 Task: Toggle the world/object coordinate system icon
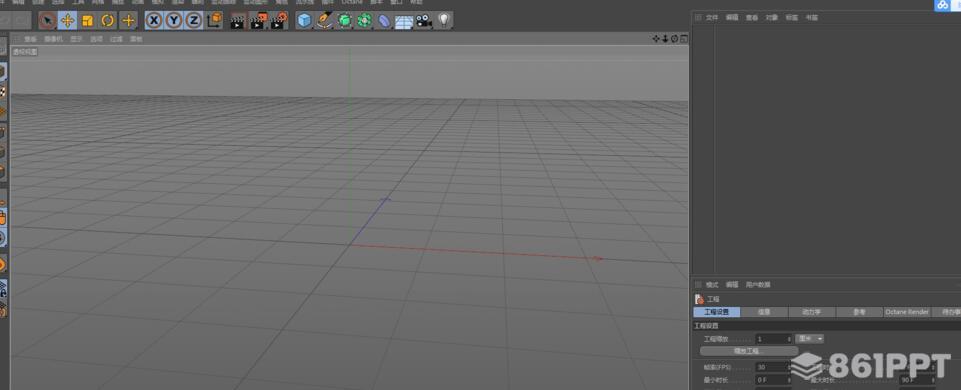click(215, 21)
